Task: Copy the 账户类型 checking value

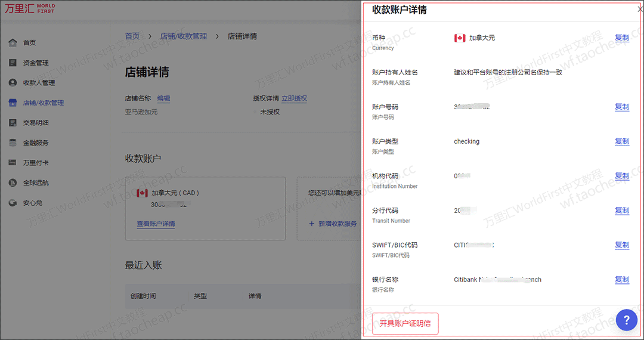Action: 622,141
